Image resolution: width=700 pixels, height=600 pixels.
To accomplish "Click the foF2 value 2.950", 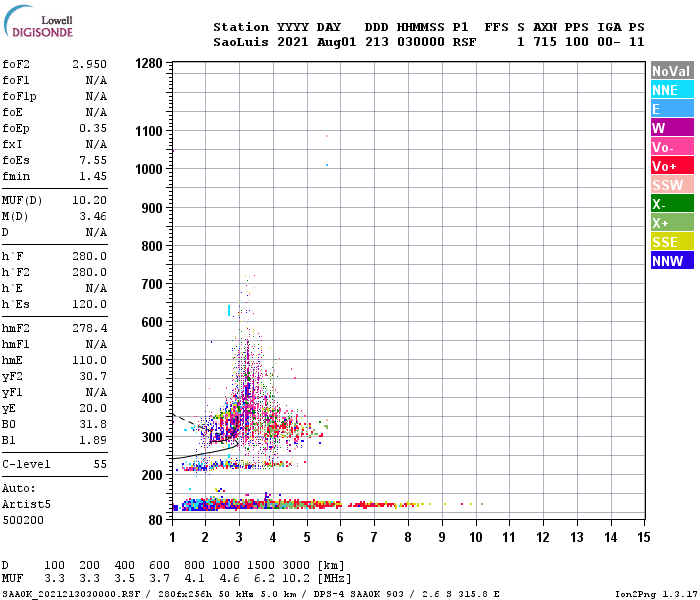I will [x=89, y=64].
